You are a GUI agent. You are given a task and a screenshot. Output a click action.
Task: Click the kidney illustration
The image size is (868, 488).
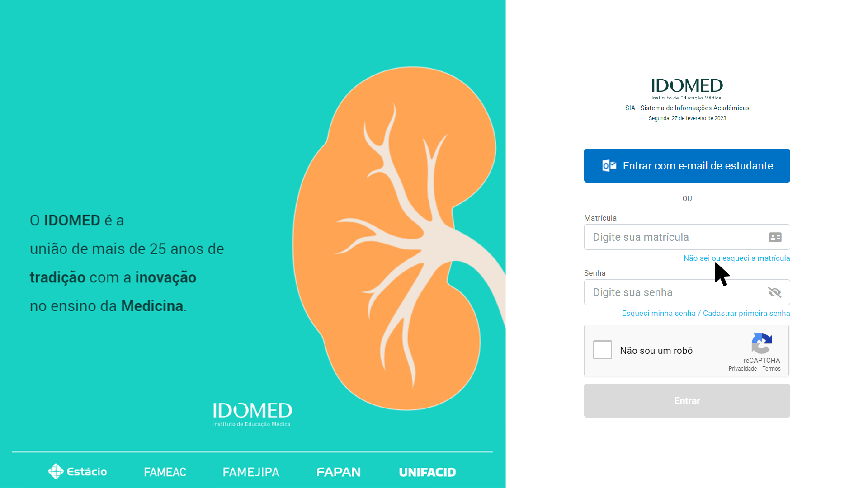[398, 239]
